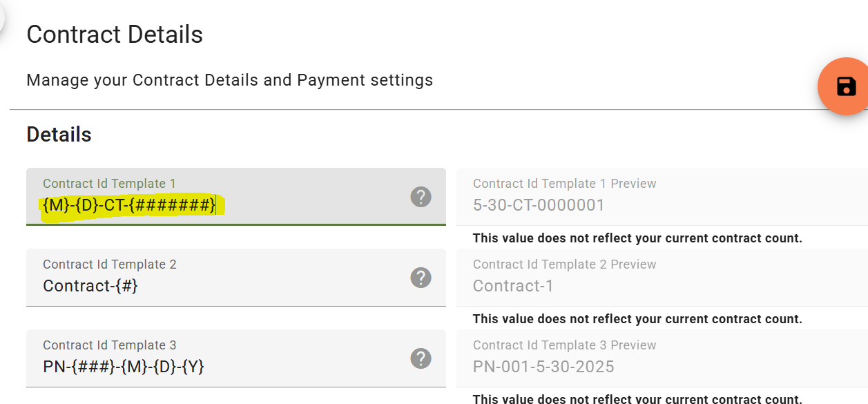Click the Template 1 Preview value 5-30-CT-0000001
Screen dimensions: 868x404
pyautogui.click(x=539, y=205)
